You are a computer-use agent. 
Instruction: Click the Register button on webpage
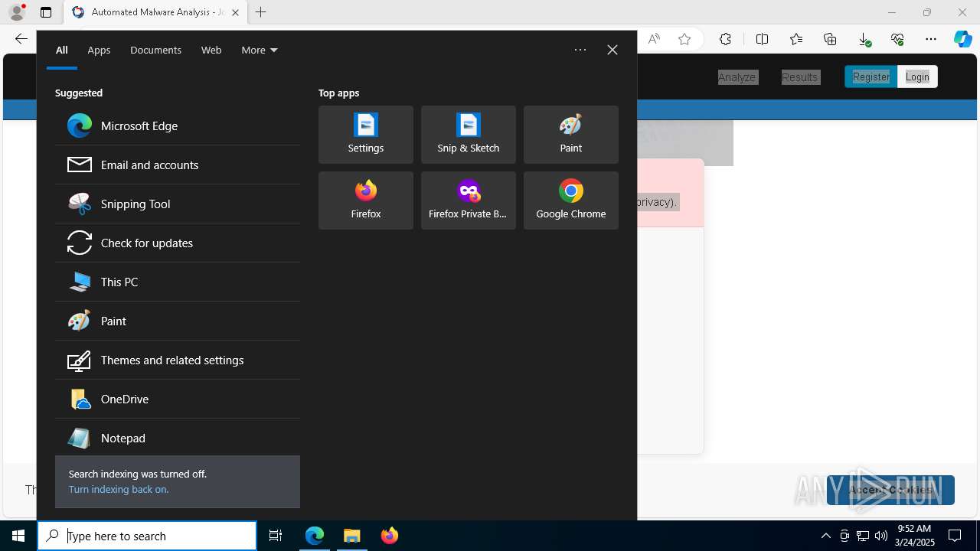pos(871,77)
